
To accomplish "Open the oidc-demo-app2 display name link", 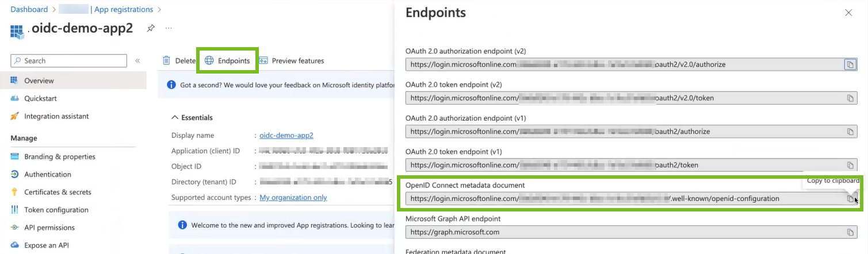I will pos(286,136).
